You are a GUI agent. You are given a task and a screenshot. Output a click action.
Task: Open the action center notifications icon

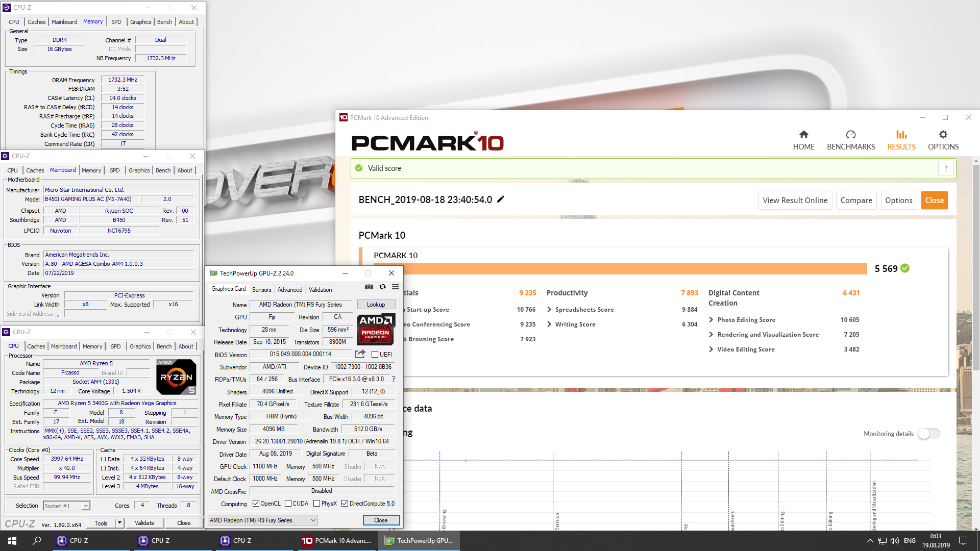pyautogui.click(x=963, y=541)
